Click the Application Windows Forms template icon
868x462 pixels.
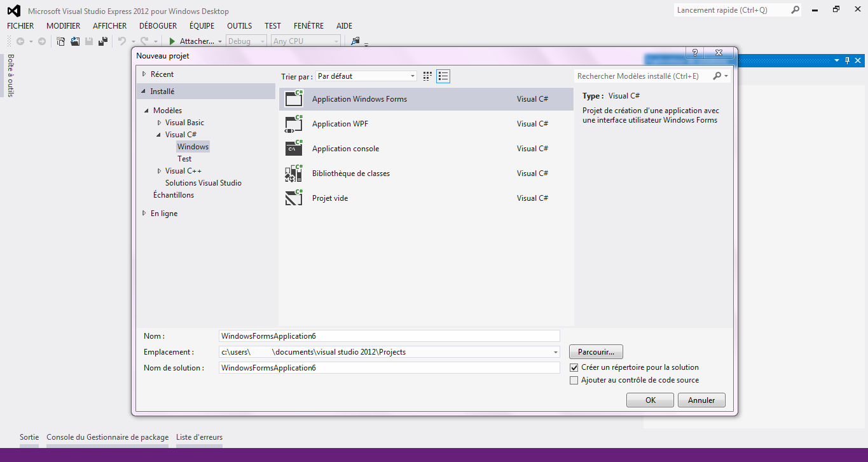(294, 99)
